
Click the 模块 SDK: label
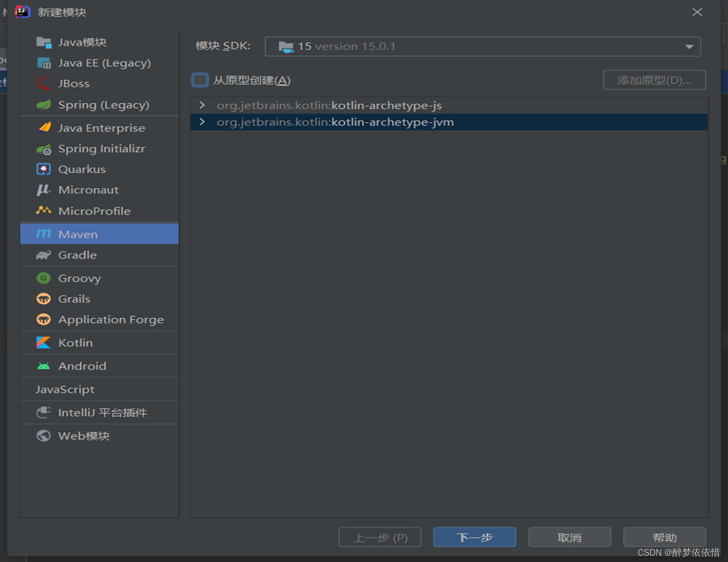[x=223, y=46]
